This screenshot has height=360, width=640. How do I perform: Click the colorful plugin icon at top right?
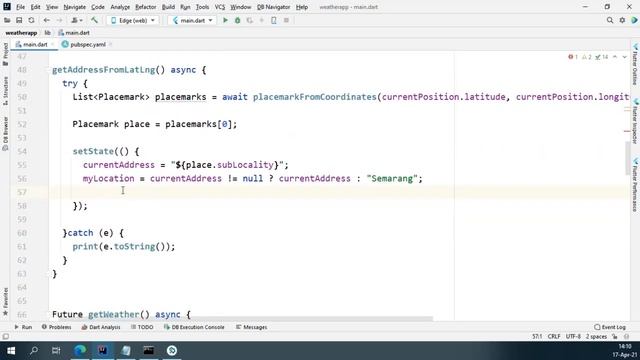(x=634, y=20)
